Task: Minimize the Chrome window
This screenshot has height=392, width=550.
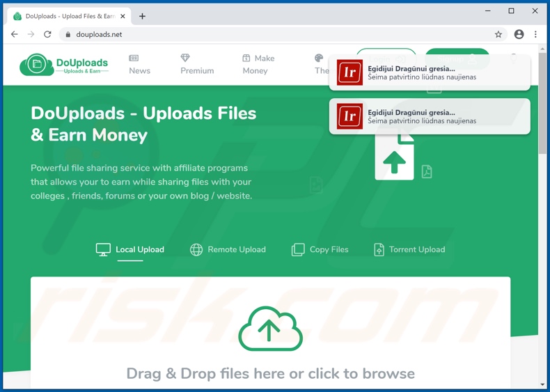Action: pyautogui.click(x=487, y=11)
